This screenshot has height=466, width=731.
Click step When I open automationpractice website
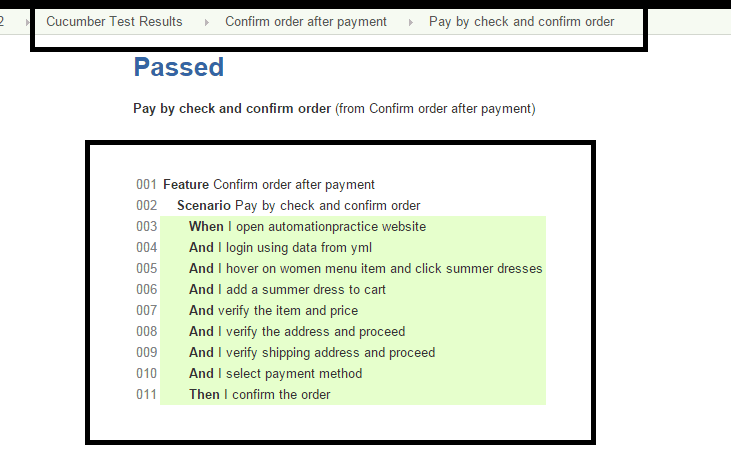point(307,226)
